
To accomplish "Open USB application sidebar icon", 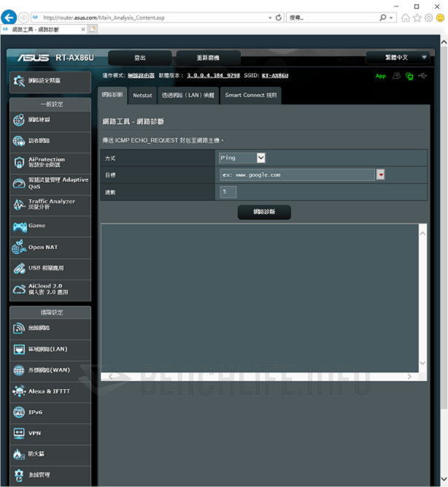I will pyautogui.click(x=19, y=269).
